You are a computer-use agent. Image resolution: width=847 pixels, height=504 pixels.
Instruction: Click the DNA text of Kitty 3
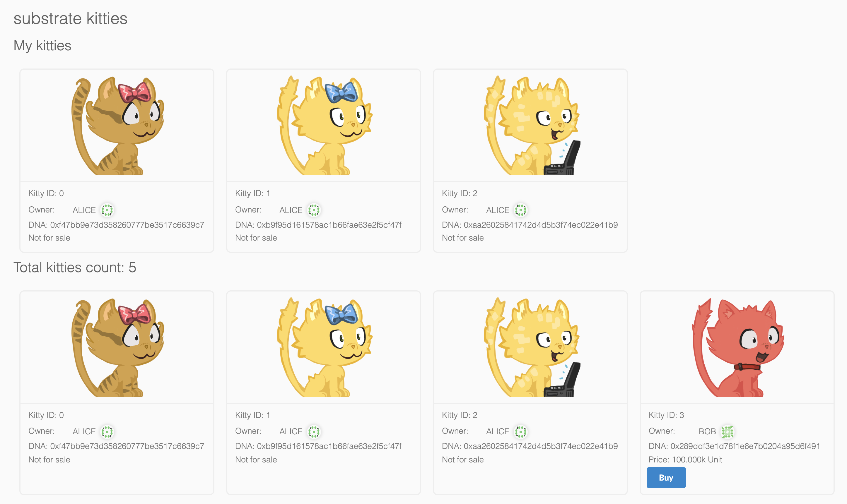[734, 446]
